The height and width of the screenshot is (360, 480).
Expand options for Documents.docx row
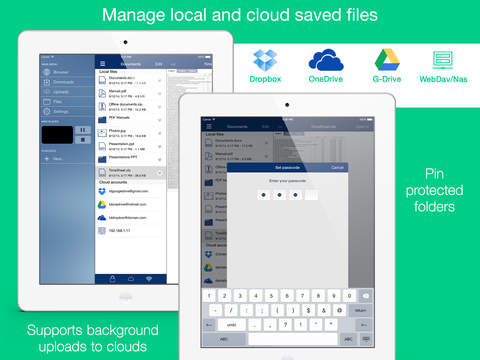click(x=160, y=81)
